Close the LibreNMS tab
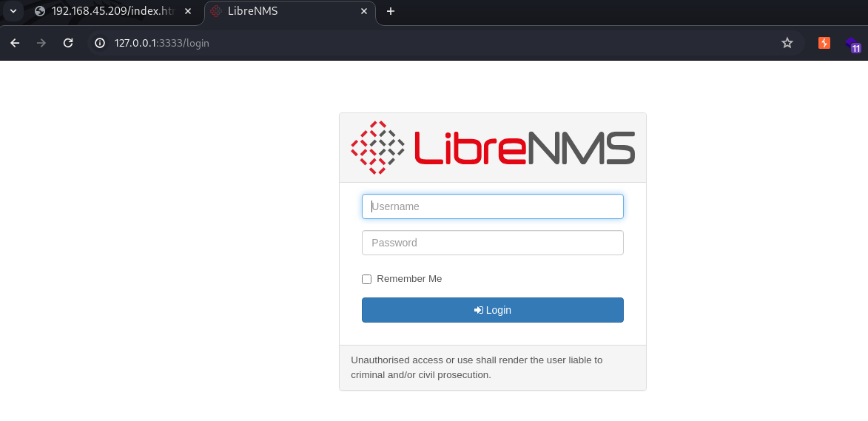The image size is (868, 421). (x=363, y=11)
